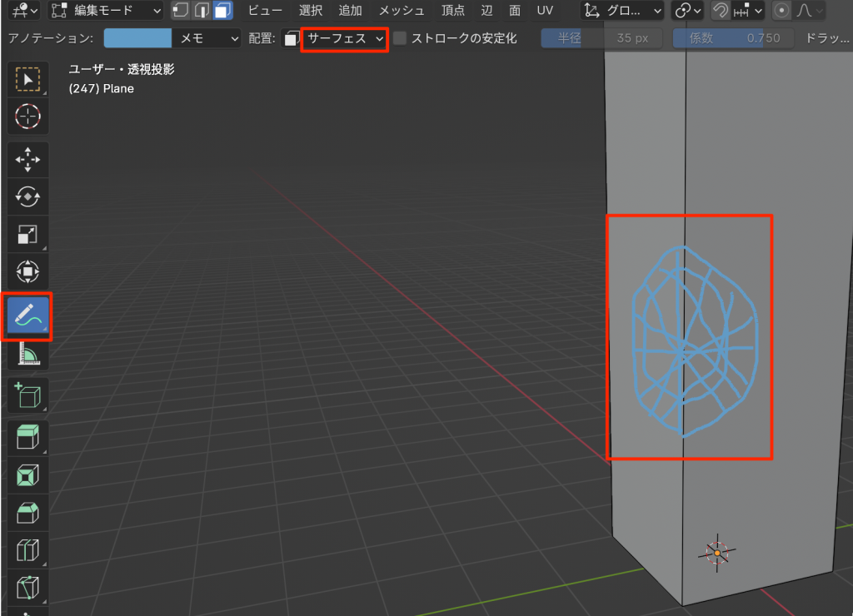The image size is (853, 616).
Task: Choose the Inset Faces tool
Action: (27, 474)
